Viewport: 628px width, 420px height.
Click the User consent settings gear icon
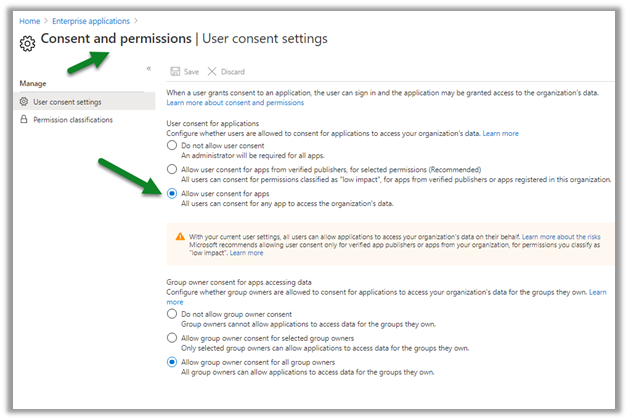(24, 101)
